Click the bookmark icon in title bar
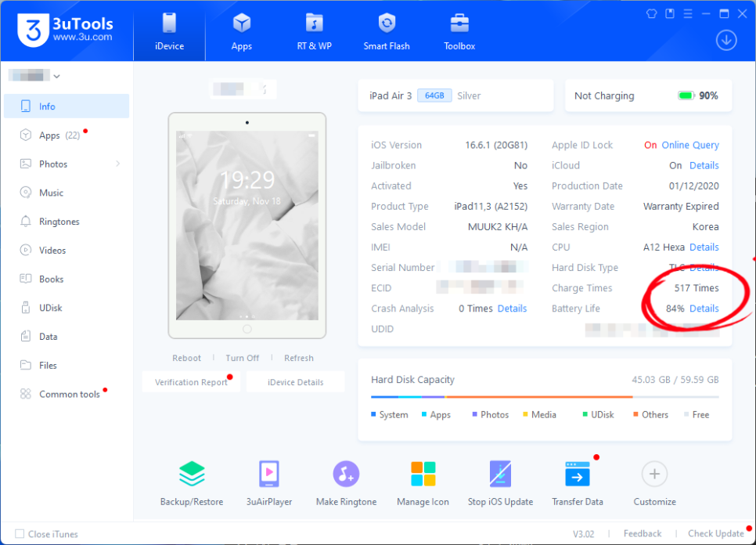The height and width of the screenshot is (545, 756). (670, 13)
